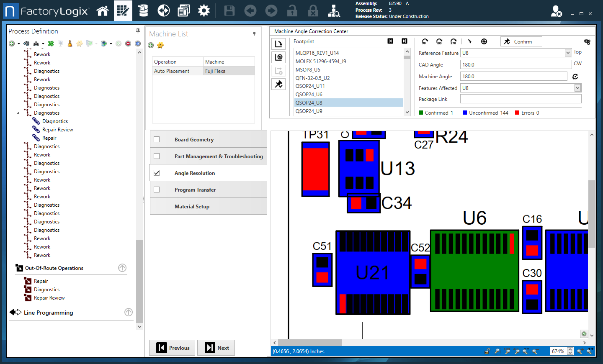The width and height of the screenshot is (603, 364).
Task: Click the Confirm button
Action: (521, 41)
